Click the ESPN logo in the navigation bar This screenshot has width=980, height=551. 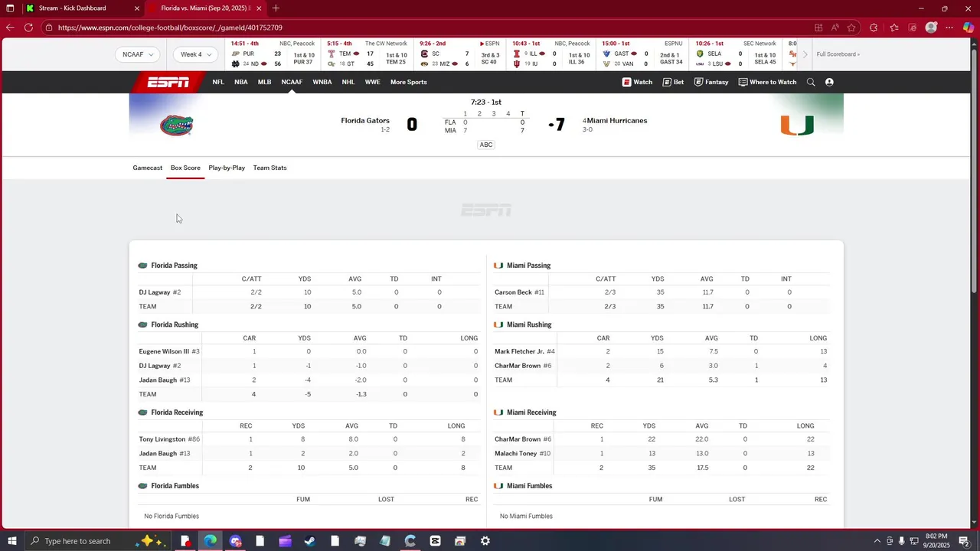tap(168, 82)
